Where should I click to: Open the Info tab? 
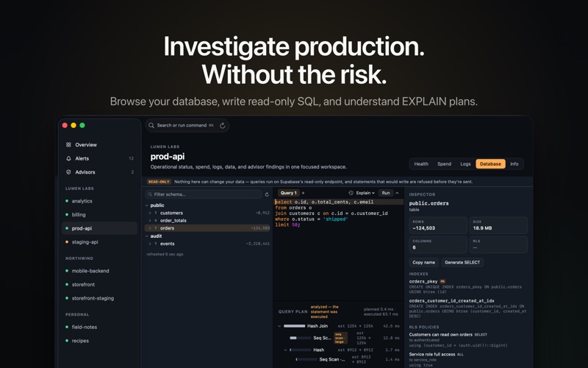pos(514,164)
